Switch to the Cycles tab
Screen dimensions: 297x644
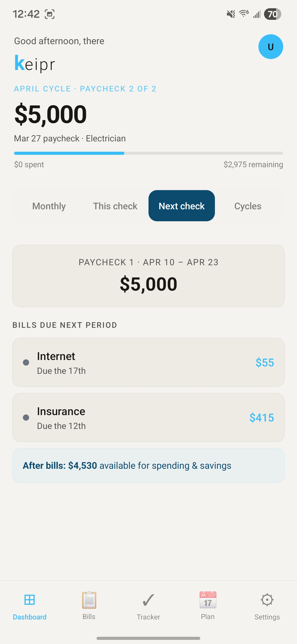click(x=248, y=206)
